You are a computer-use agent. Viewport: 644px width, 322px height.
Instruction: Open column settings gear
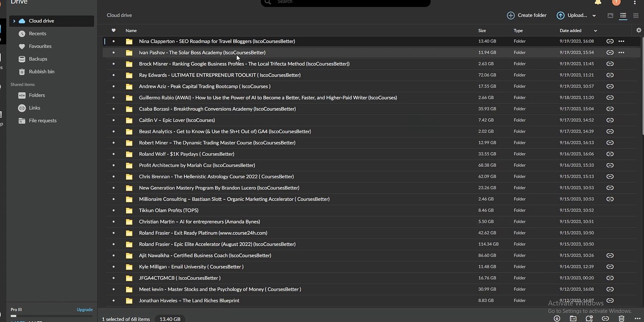[x=639, y=30]
